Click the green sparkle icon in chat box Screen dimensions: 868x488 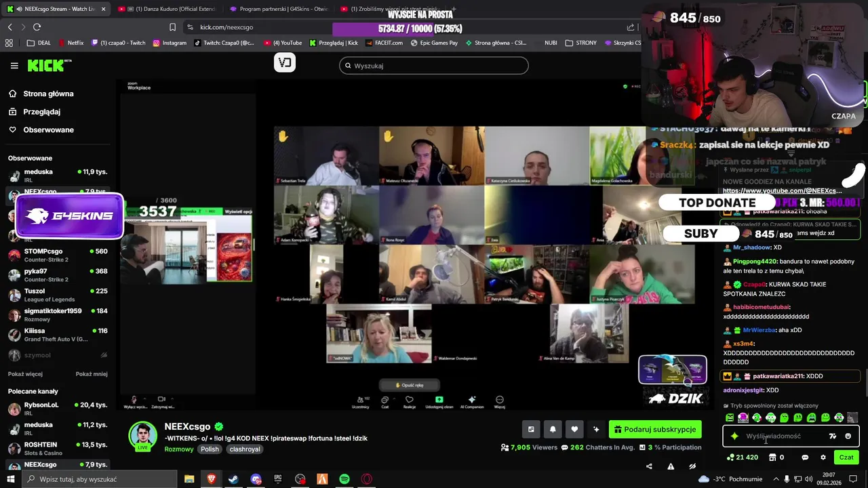pos(734,436)
